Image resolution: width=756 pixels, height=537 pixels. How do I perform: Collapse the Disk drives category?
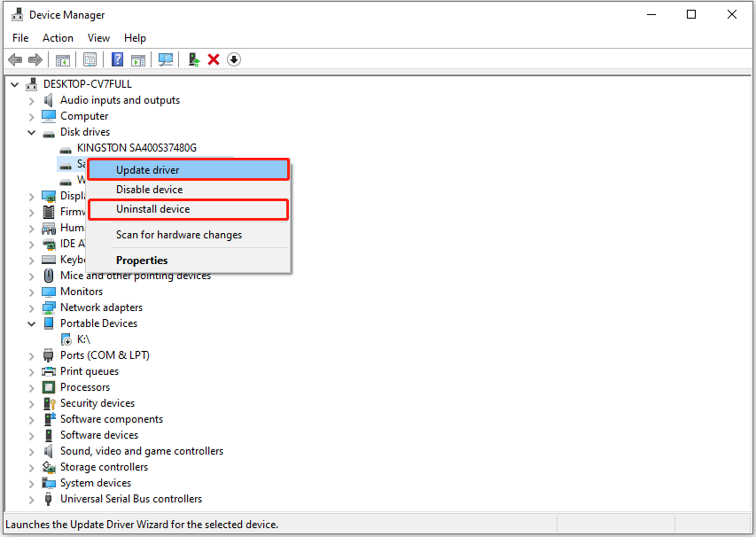click(x=32, y=131)
